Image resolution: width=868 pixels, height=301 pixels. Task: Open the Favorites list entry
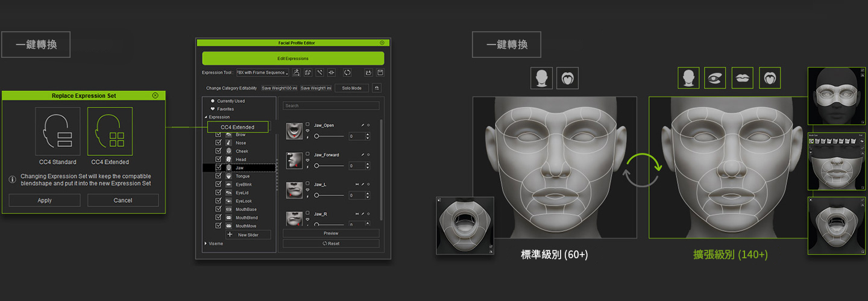[x=225, y=109]
